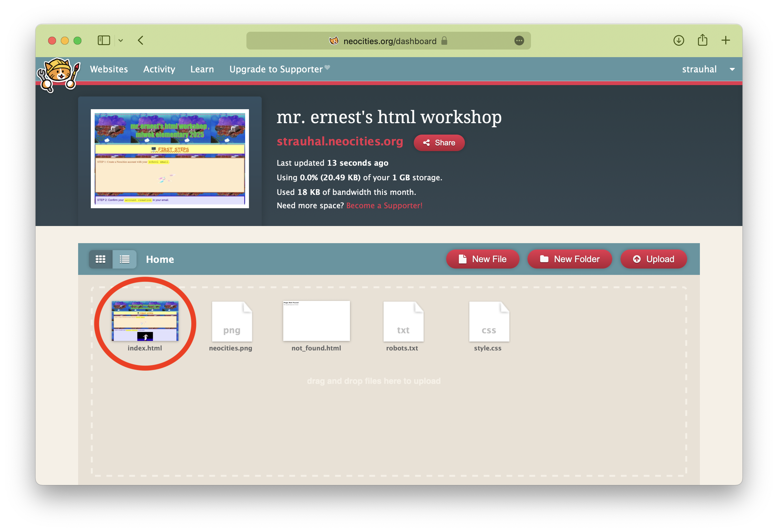Screen dimensions: 778x532
Task: Go back with the browser back arrow
Action: click(x=141, y=41)
